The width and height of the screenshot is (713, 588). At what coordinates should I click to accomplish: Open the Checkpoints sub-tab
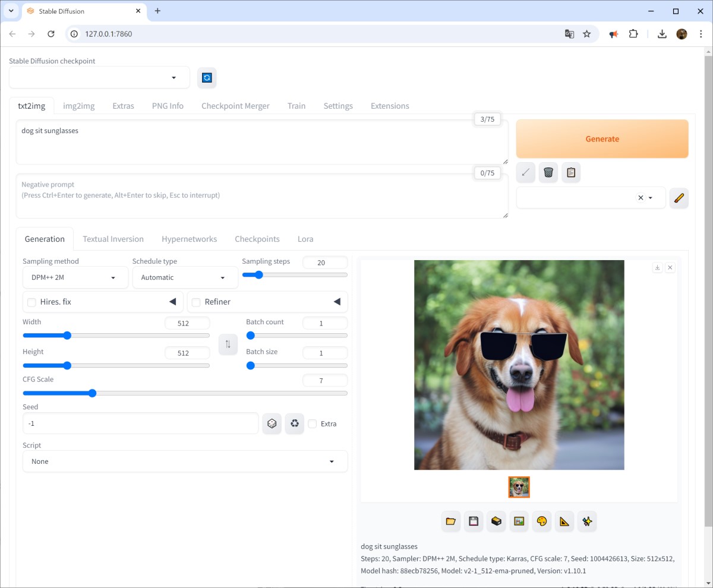coord(257,239)
